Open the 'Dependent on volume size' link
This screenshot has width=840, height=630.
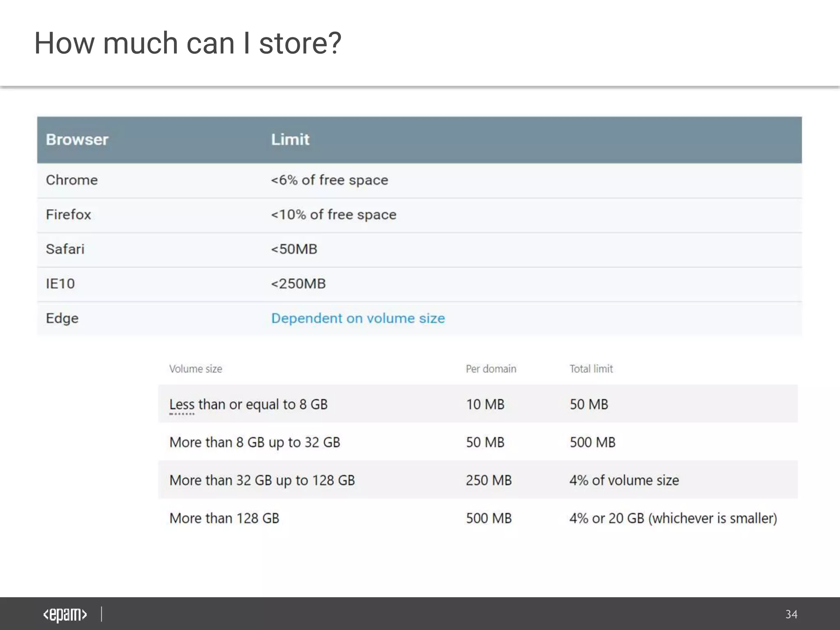coord(358,318)
